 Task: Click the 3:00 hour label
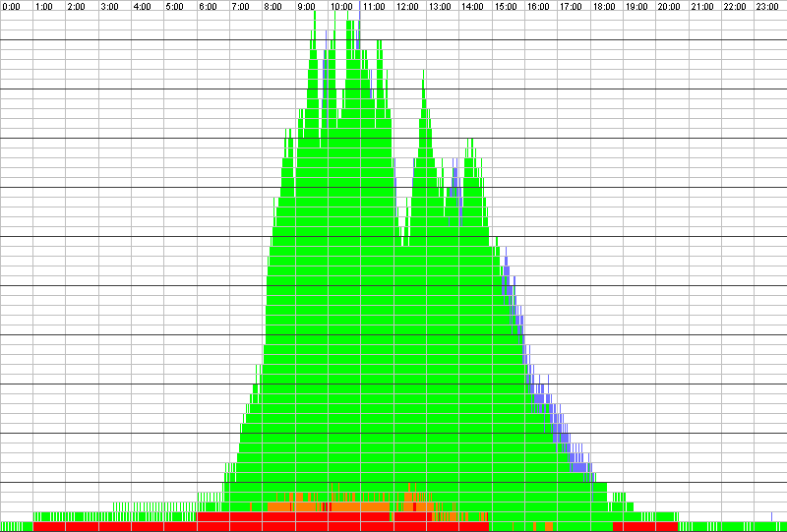pyautogui.click(x=109, y=7)
